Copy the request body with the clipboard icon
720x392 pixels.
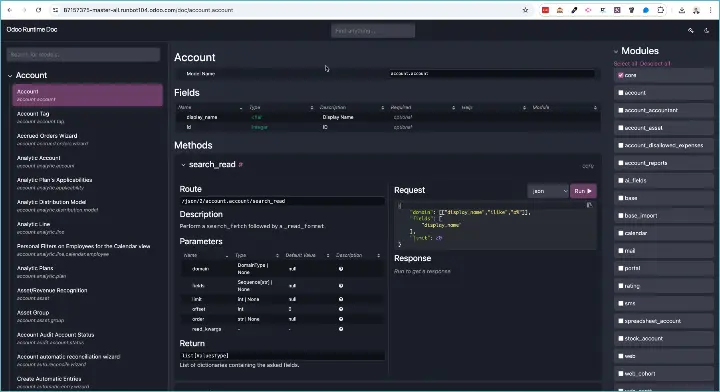pyautogui.click(x=589, y=205)
